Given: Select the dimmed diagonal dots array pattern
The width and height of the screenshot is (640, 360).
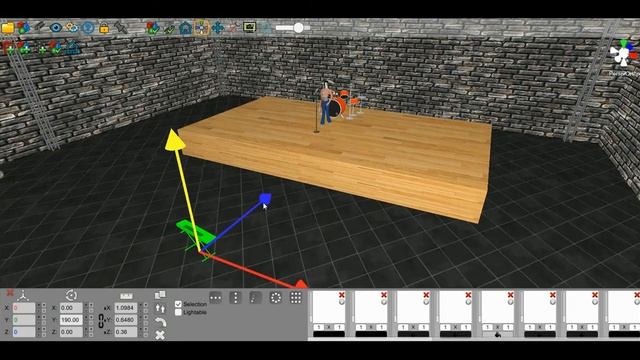Looking at the screenshot, I should coord(256,298).
